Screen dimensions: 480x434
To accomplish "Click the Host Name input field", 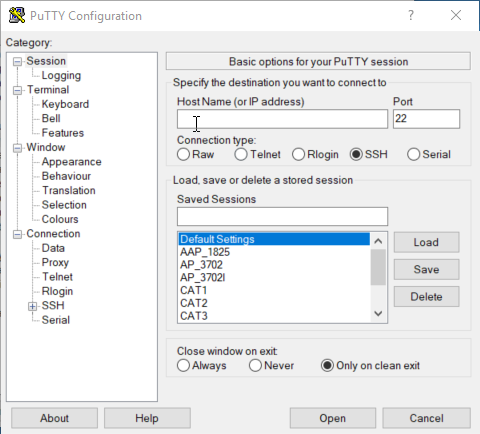I will [282, 119].
